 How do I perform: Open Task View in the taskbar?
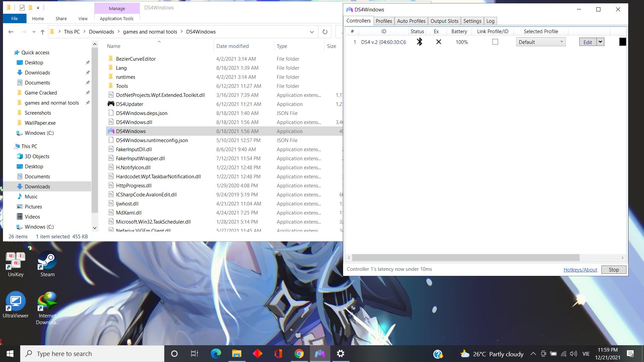[x=195, y=354]
